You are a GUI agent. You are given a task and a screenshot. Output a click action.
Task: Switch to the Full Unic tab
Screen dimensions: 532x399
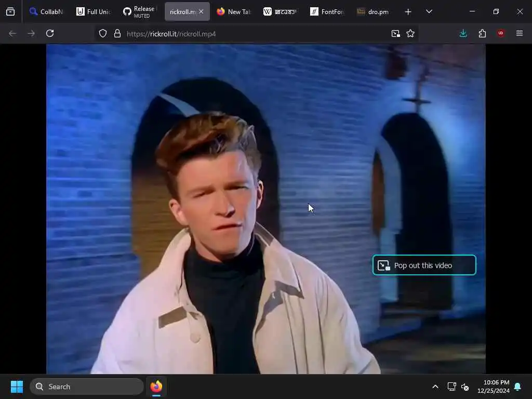coord(94,11)
